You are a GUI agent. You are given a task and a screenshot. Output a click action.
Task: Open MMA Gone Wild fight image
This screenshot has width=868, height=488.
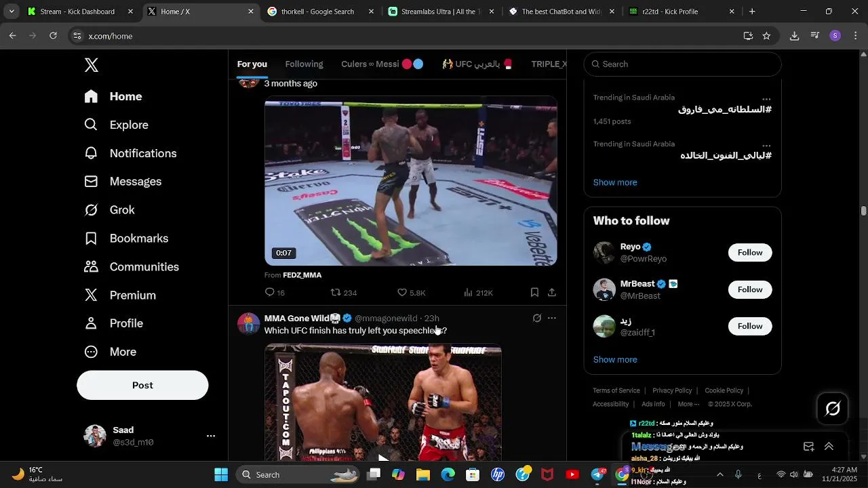(x=383, y=403)
